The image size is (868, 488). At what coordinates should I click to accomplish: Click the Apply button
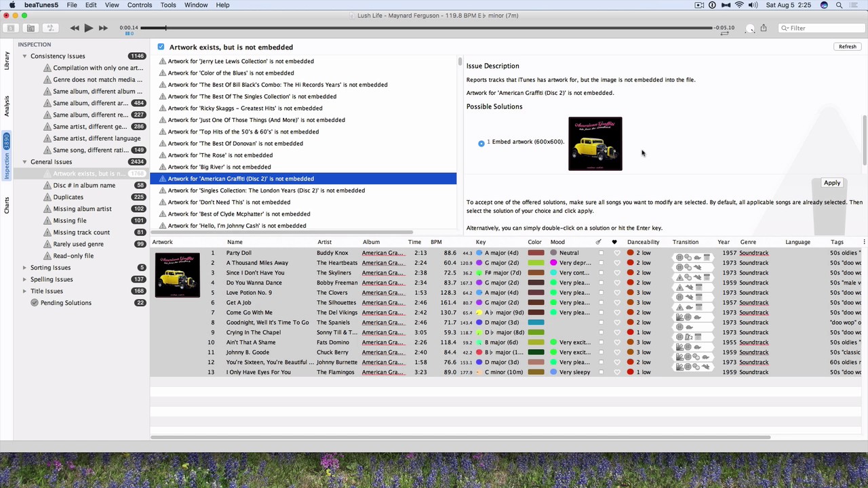tap(832, 183)
